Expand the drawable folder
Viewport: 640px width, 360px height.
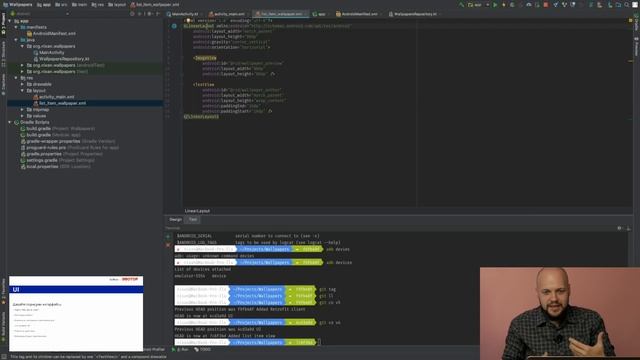22,84
